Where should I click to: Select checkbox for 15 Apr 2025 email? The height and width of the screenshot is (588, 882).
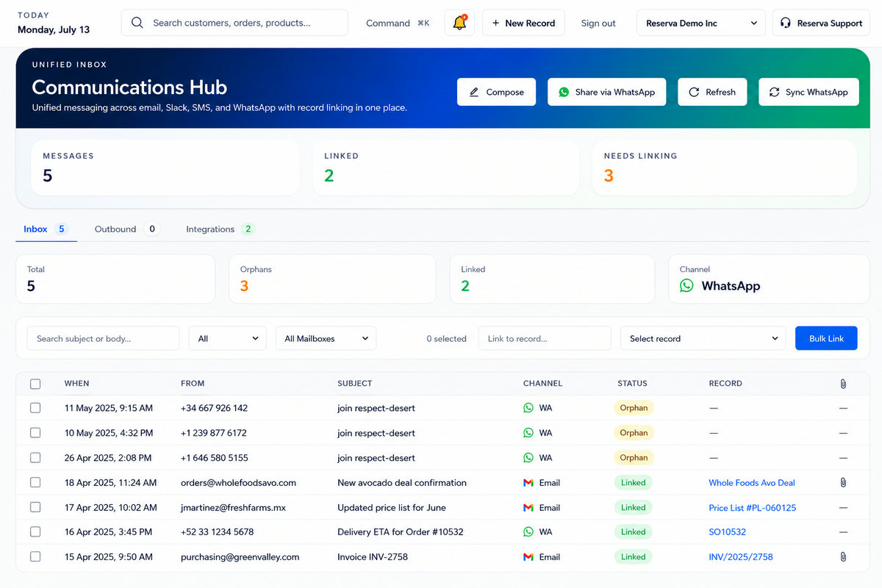[x=35, y=557]
